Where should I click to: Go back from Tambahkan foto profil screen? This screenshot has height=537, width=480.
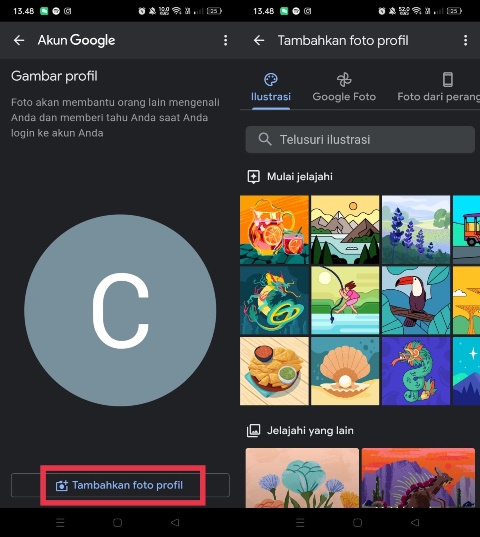[259, 40]
